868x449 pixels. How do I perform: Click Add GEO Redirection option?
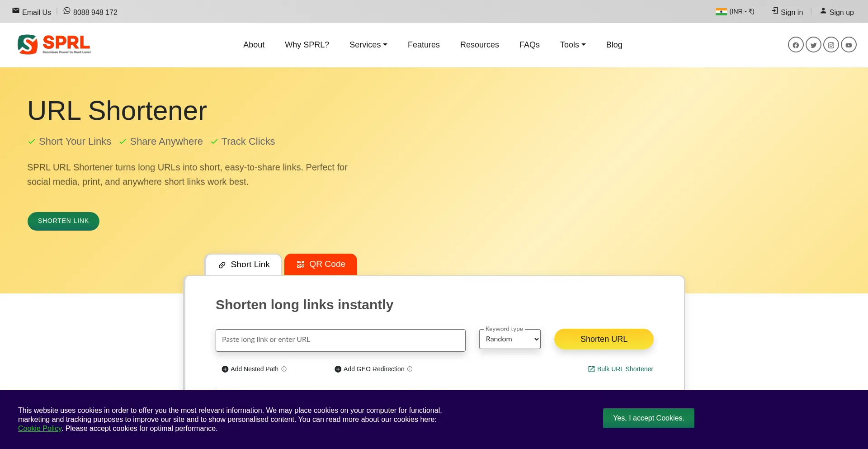tap(374, 369)
